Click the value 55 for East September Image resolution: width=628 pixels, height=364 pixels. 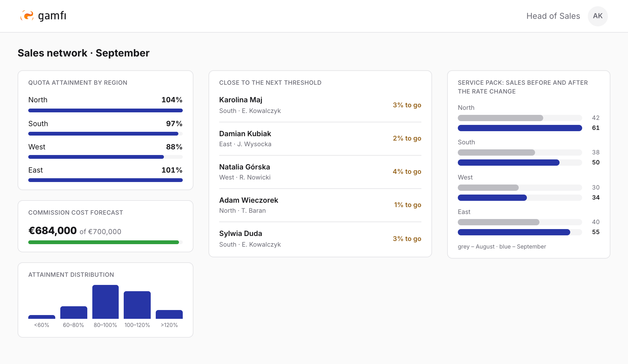click(x=596, y=232)
